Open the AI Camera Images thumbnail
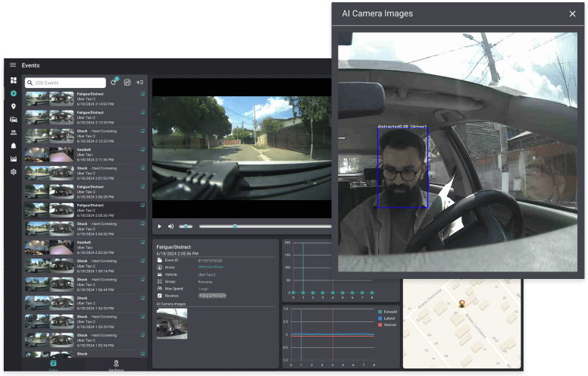This screenshot has width=588, height=376. click(172, 323)
